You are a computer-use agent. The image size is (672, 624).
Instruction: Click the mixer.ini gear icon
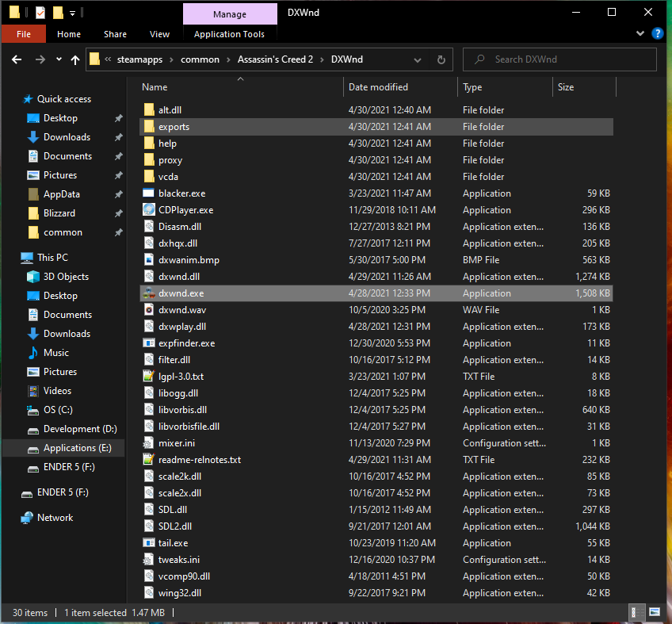(x=149, y=443)
